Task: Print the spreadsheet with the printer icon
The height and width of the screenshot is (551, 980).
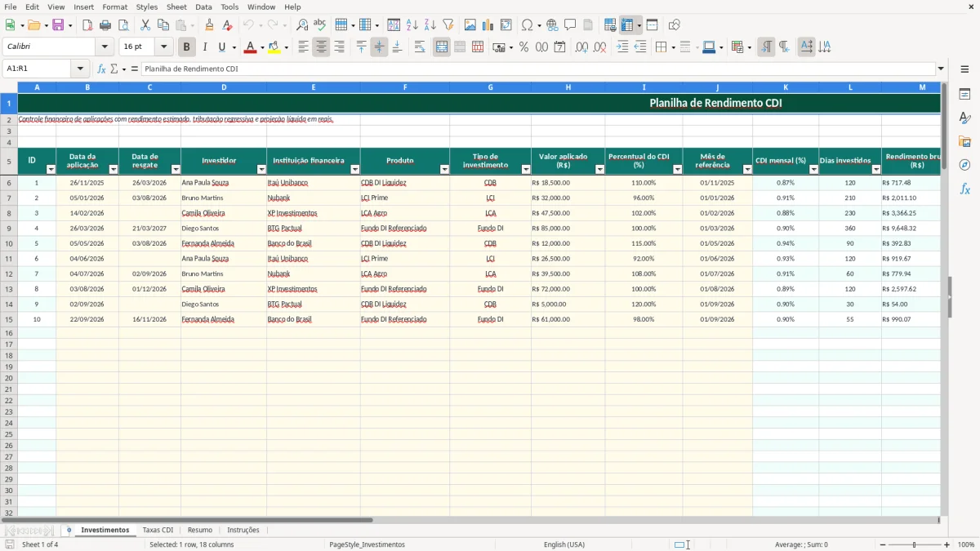Action: [105, 25]
